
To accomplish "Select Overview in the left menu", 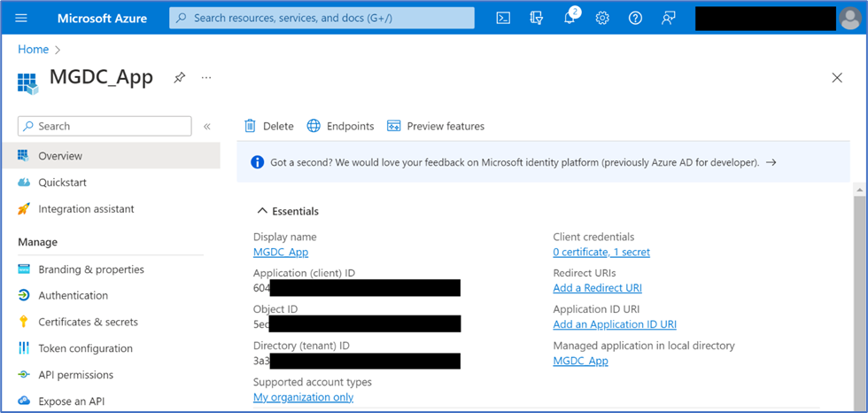I will pyautogui.click(x=110, y=156).
